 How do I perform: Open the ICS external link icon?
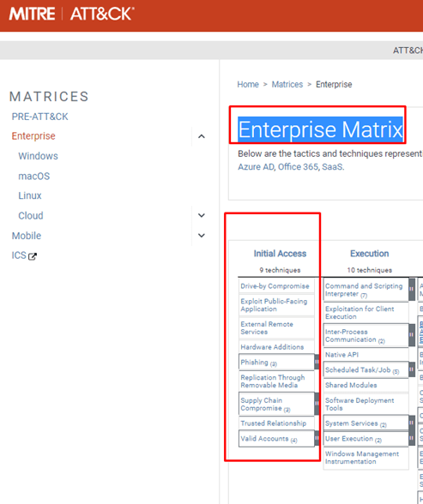coord(33,256)
